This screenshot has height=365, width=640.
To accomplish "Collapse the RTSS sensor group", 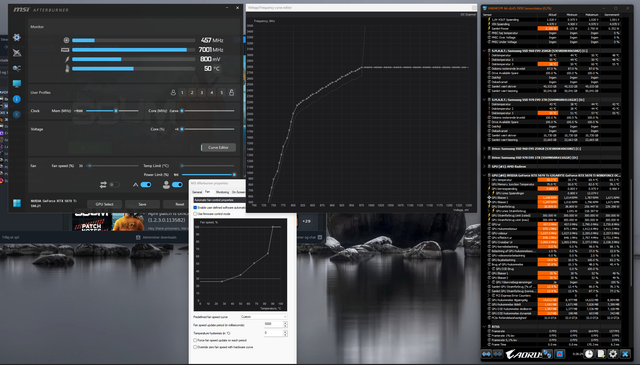I will [485, 327].
